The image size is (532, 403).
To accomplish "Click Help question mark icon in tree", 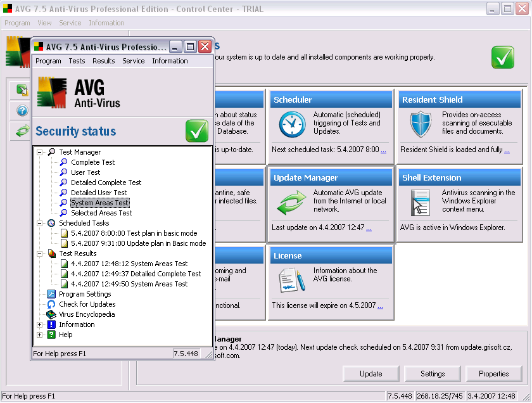I will point(51,335).
